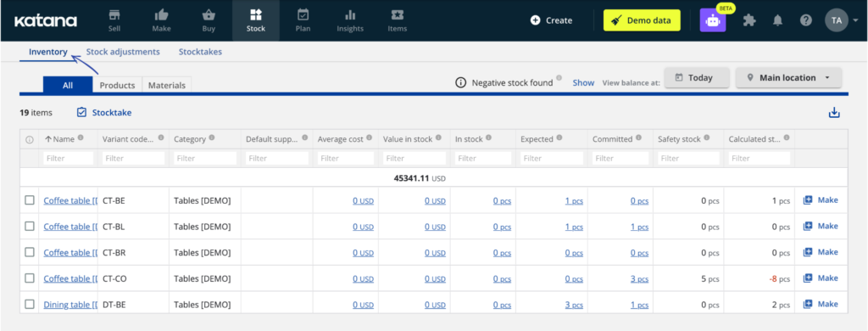Open the Insights bar chart icon
The image size is (868, 331).
pos(350,15)
